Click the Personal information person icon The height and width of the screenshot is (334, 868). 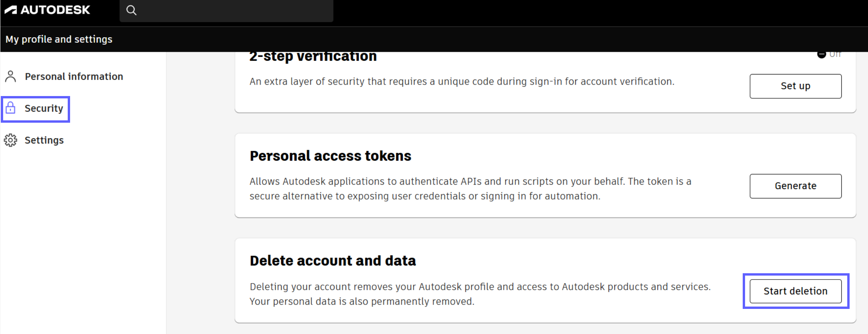coord(11,76)
